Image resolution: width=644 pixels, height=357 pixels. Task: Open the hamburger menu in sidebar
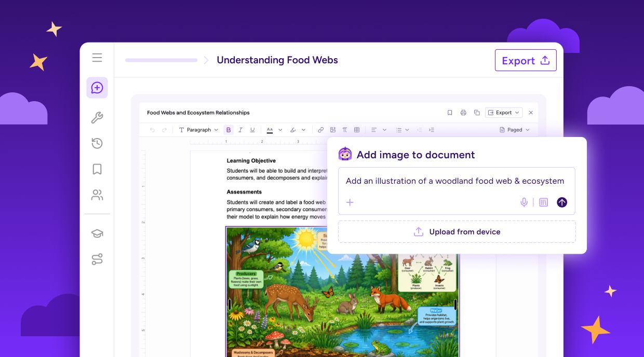(x=97, y=58)
